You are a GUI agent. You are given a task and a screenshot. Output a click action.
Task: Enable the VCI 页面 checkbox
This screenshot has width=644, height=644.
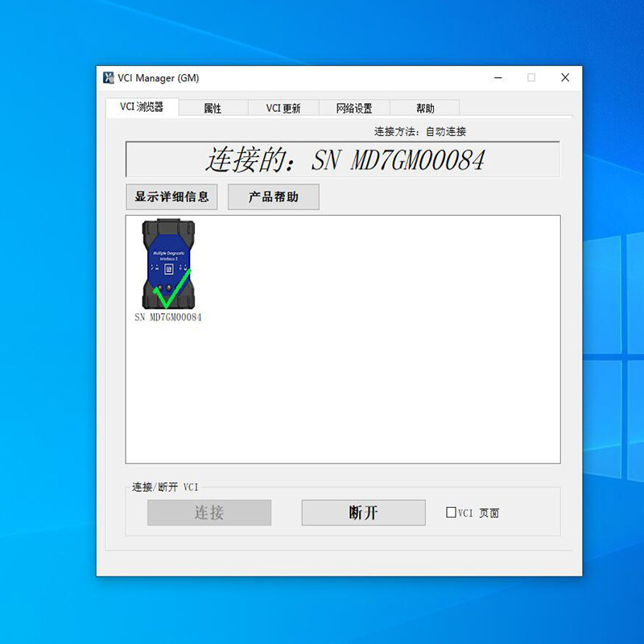click(x=451, y=512)
